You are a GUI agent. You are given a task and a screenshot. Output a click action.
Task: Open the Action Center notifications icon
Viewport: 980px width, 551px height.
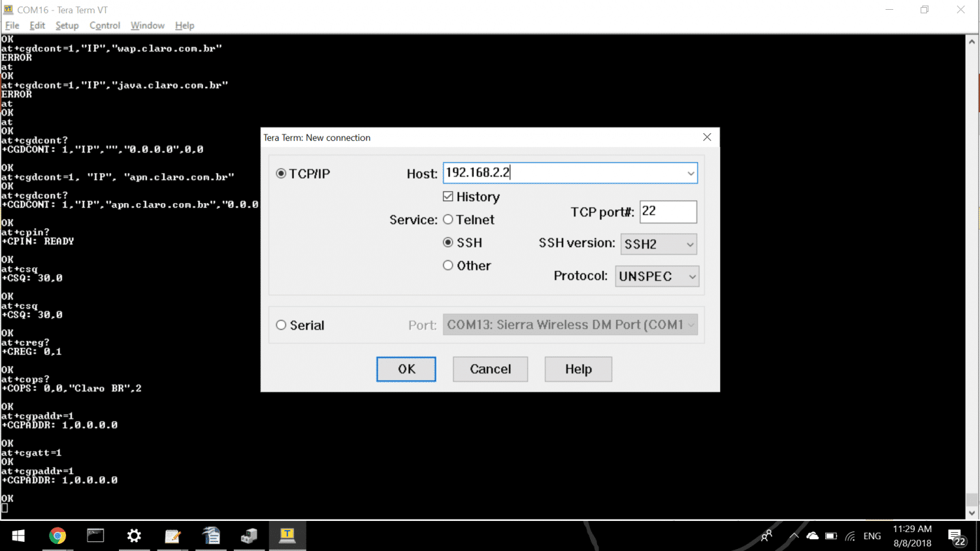tap(956, 537)
